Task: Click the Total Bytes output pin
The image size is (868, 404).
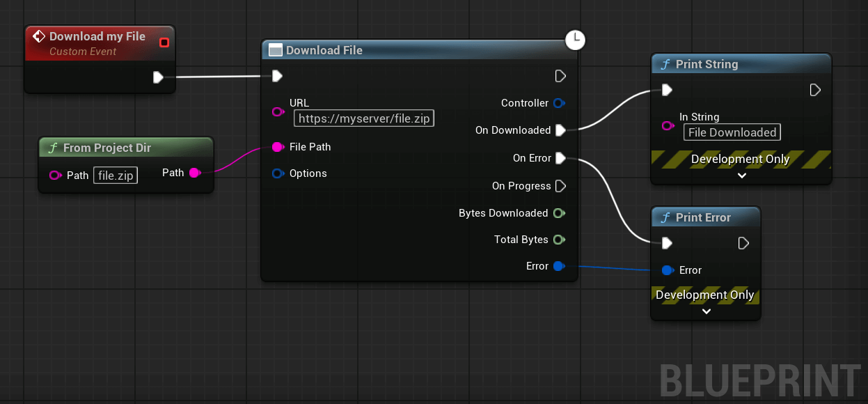Action: point(559,240)
